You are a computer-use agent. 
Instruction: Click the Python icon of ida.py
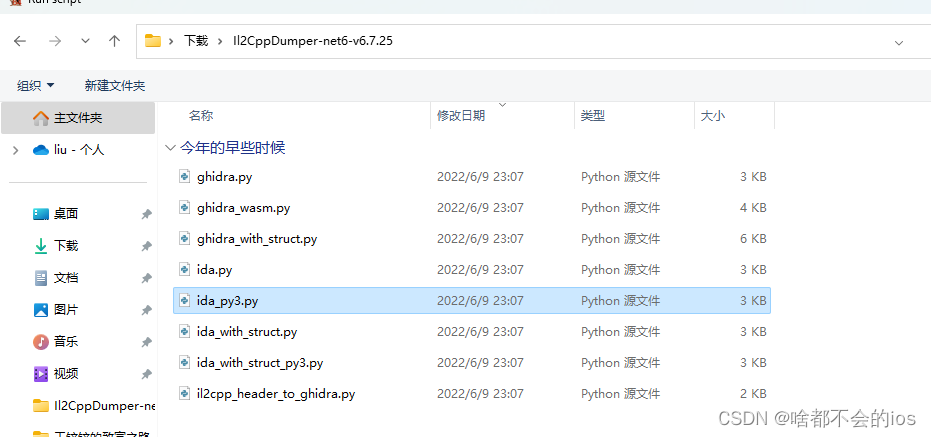point(185,269)
